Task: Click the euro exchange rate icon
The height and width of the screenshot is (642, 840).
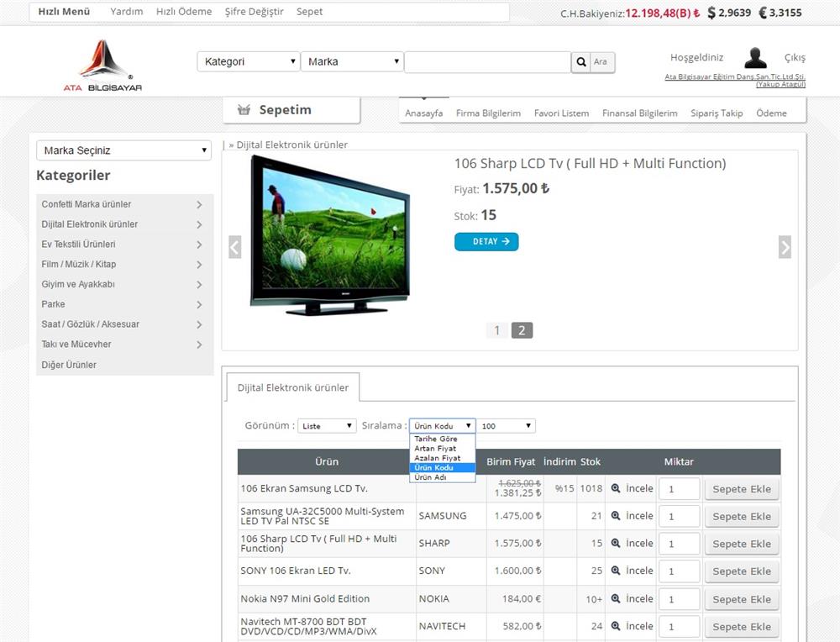Action: (763, 13)
